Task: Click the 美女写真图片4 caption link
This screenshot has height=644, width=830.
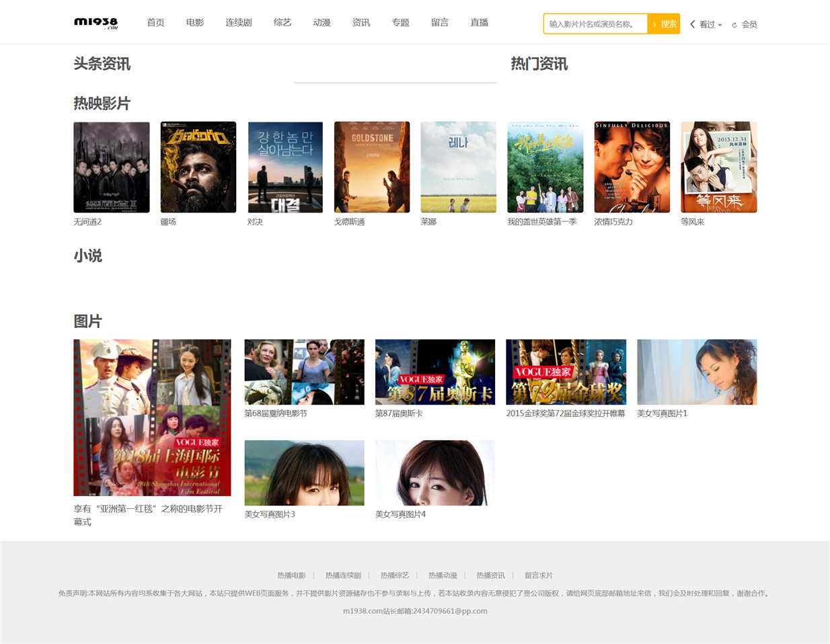Action: tap(400, 514)
